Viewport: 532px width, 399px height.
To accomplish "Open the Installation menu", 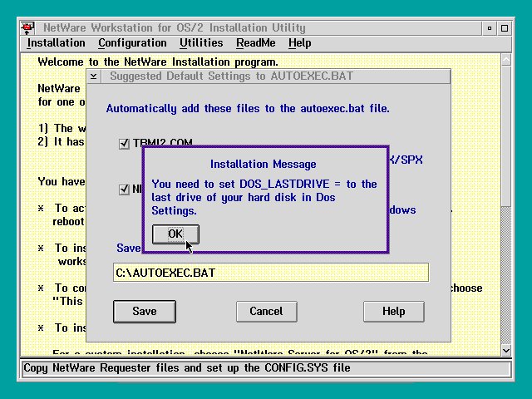I will (56, 43).
